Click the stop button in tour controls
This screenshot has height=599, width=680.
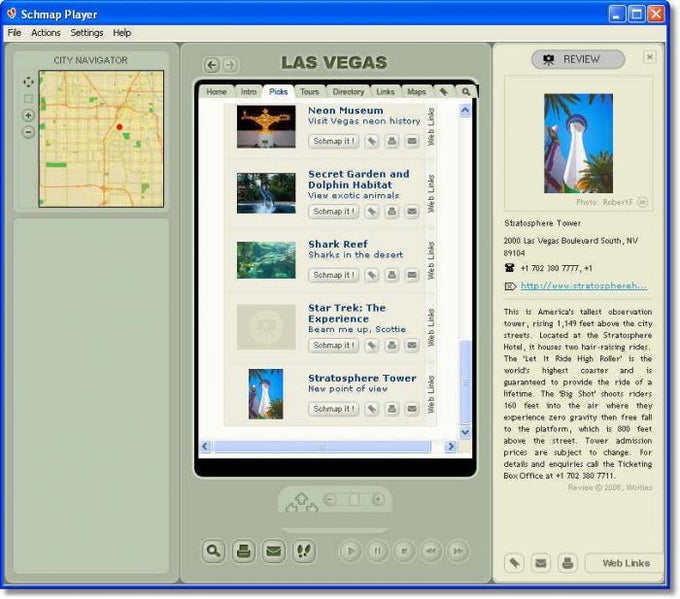[404, 551]
